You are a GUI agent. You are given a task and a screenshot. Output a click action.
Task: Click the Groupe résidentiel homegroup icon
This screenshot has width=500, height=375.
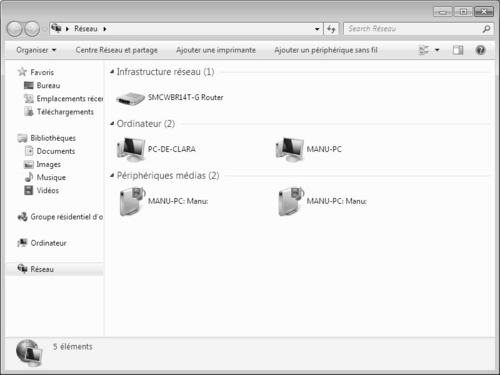click(x=22, y=217)
